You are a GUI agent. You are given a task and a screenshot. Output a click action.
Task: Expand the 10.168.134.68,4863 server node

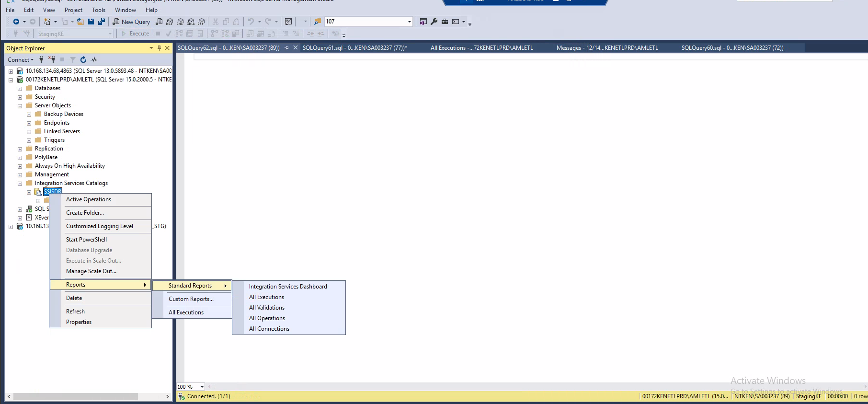tap(11, 71)
